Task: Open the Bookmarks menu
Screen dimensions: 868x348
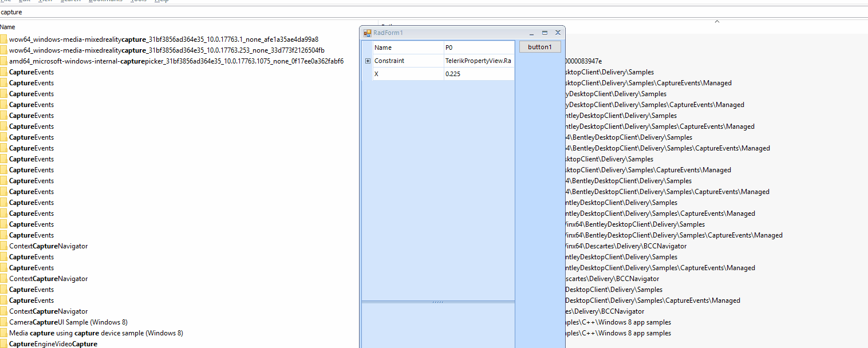Action: [x=105, y=1]
